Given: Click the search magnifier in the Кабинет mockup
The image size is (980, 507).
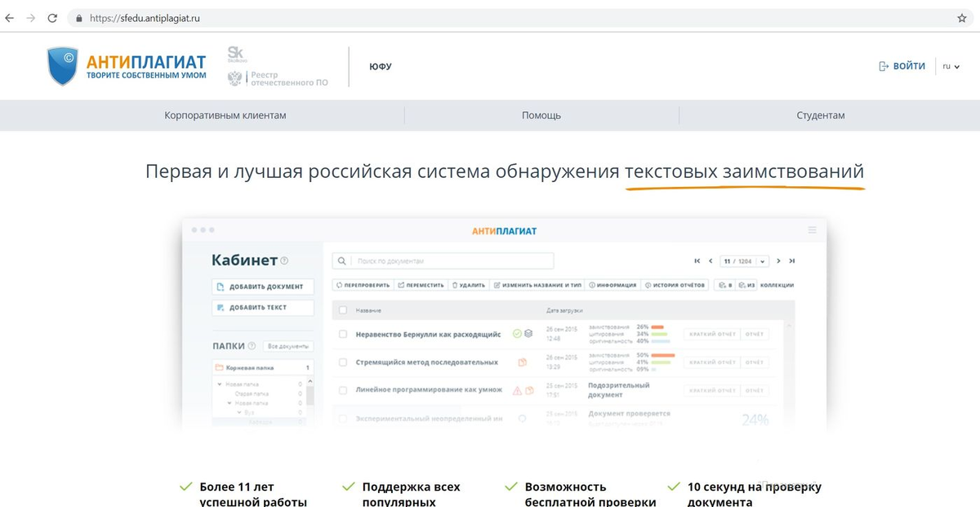Looking at the screenshot, I should pyautogui.click(x=343, y=261).
